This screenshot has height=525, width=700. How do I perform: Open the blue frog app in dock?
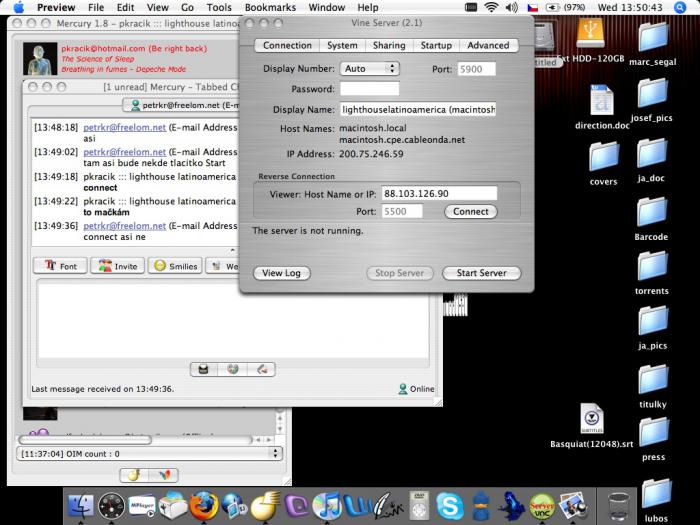pyautogui.click(x=512, y=507)
